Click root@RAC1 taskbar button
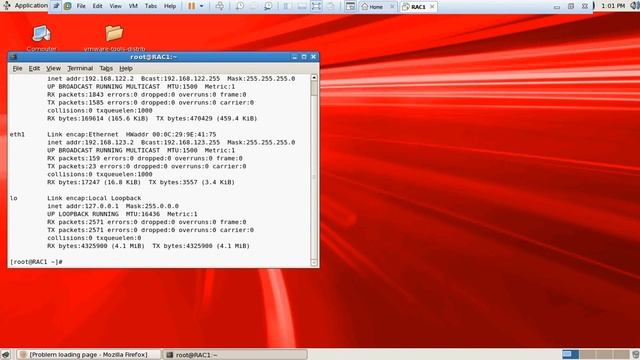The height and width of the screenshot is (360, 640). [235, 355]
